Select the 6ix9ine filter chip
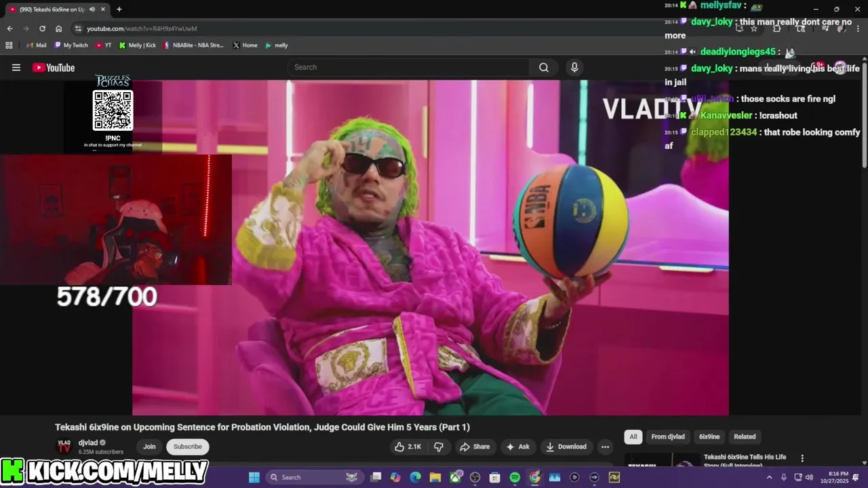The height and width of the screenshot is (488, 868). (709, 436)
